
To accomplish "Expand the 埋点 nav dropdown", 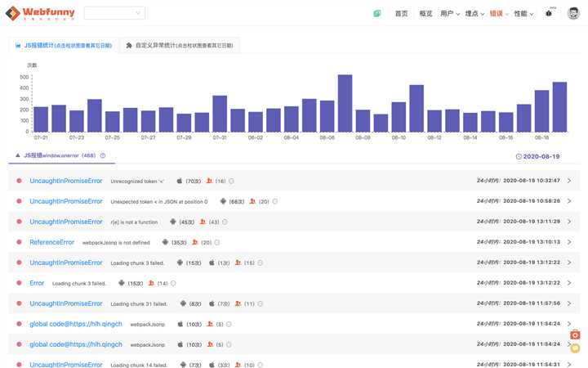I will pyautogui.click(x=474, y=14).
